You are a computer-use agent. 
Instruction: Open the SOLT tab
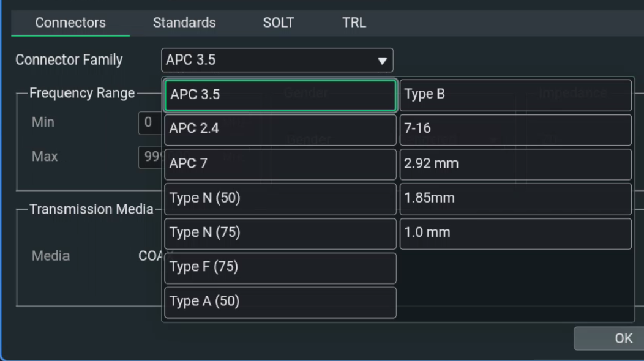[x=279, y=23]
